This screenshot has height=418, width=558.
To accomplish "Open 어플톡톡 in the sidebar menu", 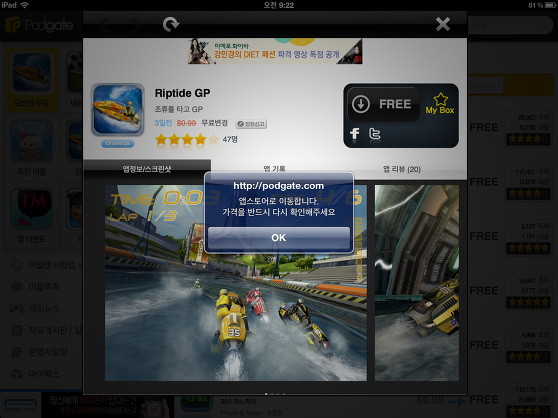I will (36, 287).
